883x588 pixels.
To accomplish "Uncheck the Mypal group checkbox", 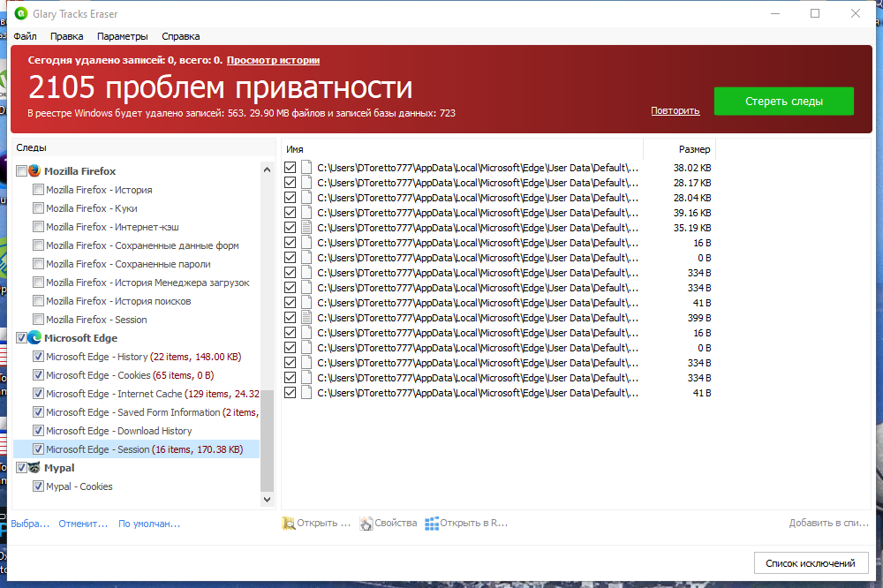I will pyautogui.click(x=21, y=467).
